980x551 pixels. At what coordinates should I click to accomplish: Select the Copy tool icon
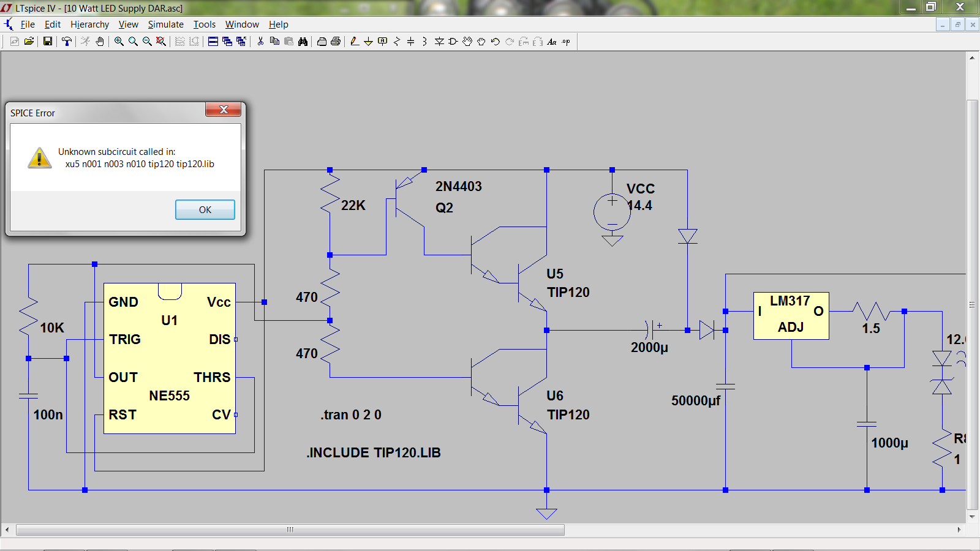click(274, 42)
